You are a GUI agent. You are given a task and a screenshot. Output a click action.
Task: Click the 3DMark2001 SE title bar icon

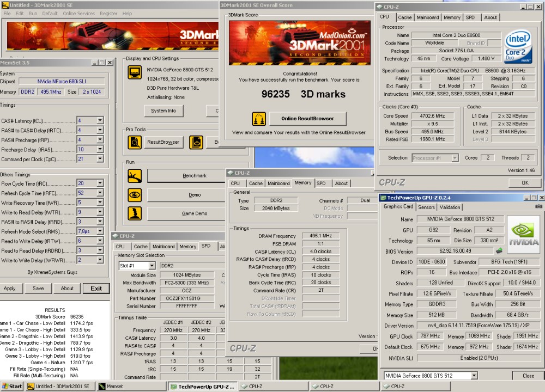5,5
